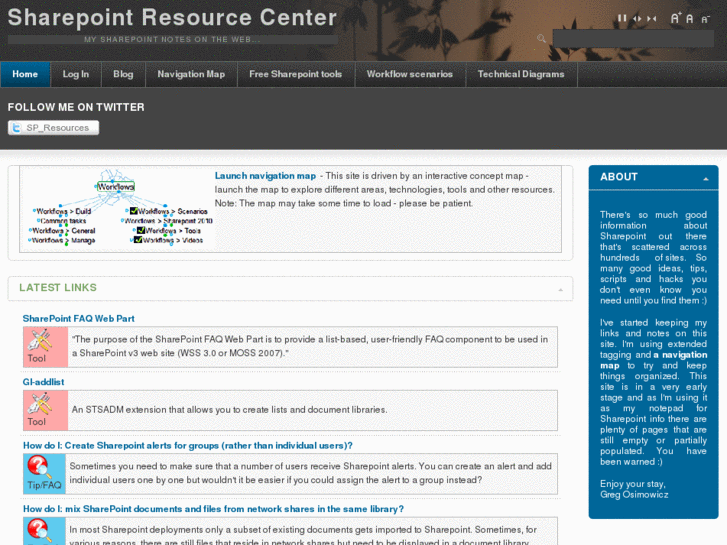Open the Log In menu item
The height and width of the screenshot is (545, 727).
(x=76, y=74)
